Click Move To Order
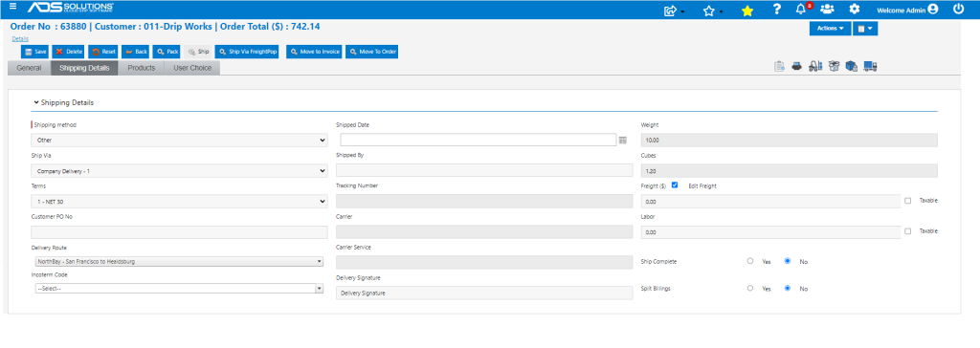980x348 pixels. [x=372, y=52]
